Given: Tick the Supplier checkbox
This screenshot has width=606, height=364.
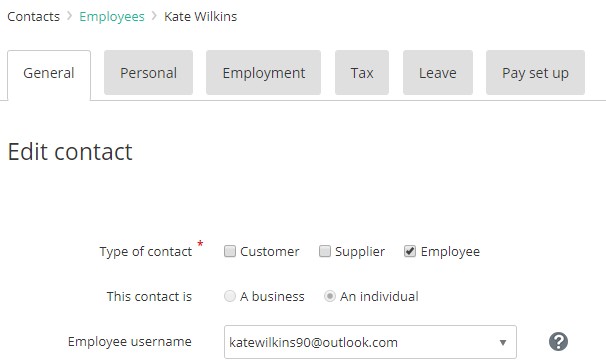Looking at the screenshot, I should coord(325,251).
